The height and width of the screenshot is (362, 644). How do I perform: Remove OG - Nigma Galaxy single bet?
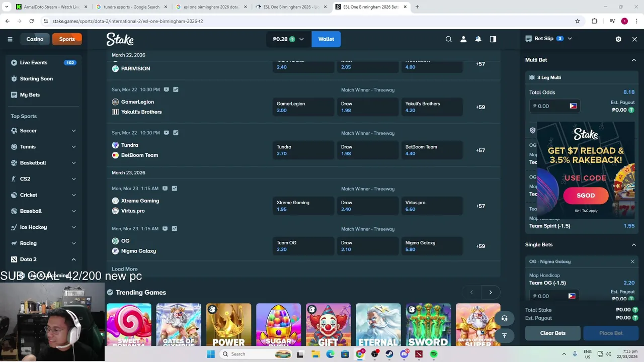(632, 261)
